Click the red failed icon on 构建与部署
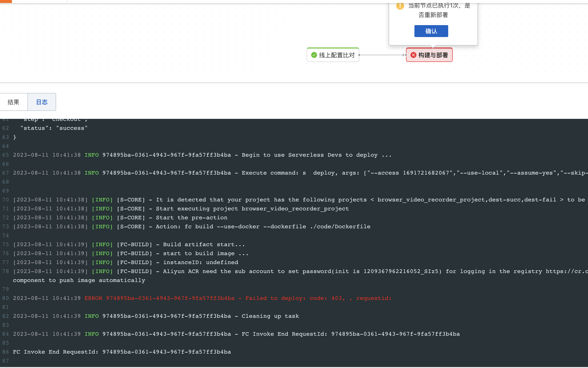588x368 pixels. [x=413, y=55]
